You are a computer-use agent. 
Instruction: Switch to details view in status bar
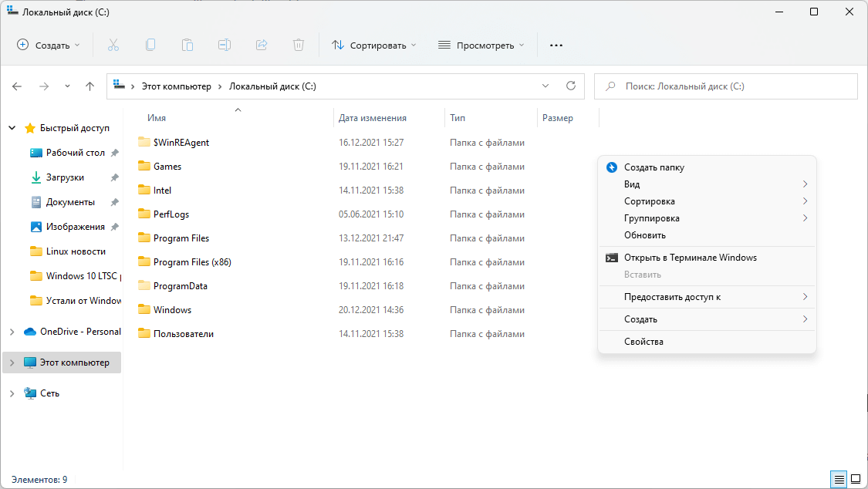click(x=839, y=479)
